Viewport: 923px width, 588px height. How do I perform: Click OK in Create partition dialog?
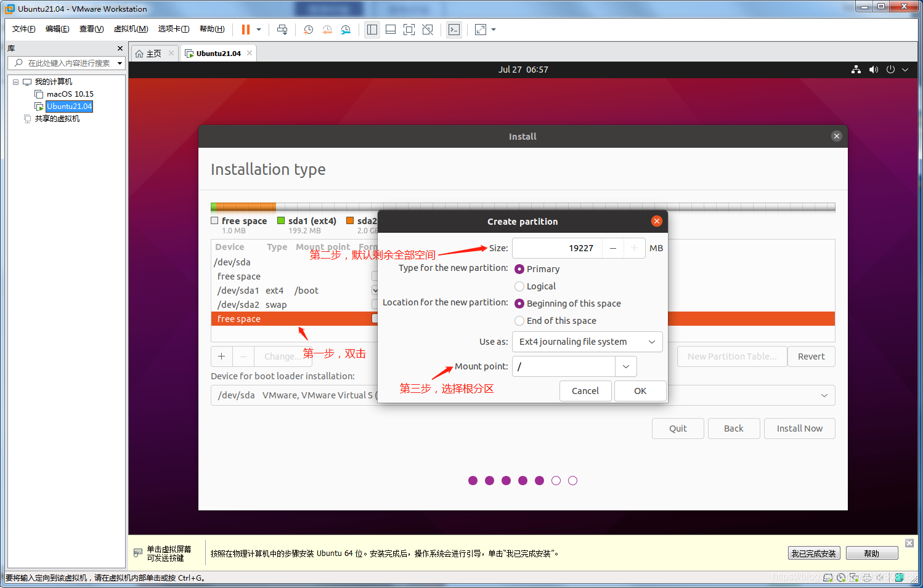(640, 391)
